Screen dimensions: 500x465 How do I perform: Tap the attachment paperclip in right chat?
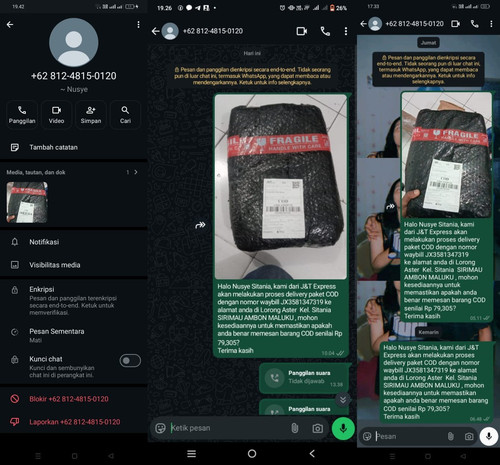click(x=451, y=436)
